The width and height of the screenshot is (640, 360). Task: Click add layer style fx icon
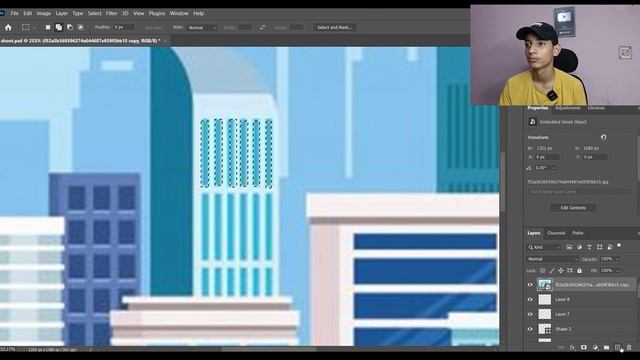pyautogui.click(x=572, y=347)
